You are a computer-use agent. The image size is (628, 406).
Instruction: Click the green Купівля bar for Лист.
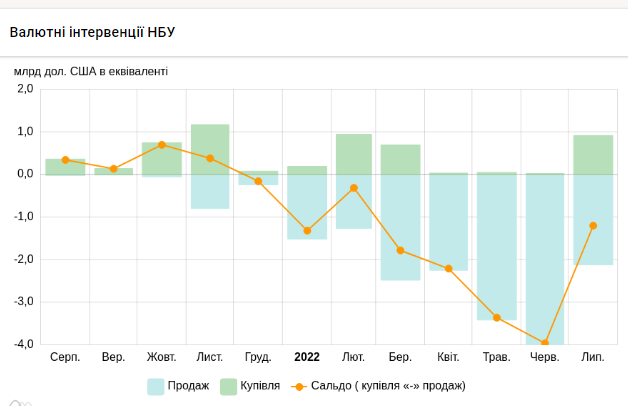pyautogui.click(x=210, y=148)
